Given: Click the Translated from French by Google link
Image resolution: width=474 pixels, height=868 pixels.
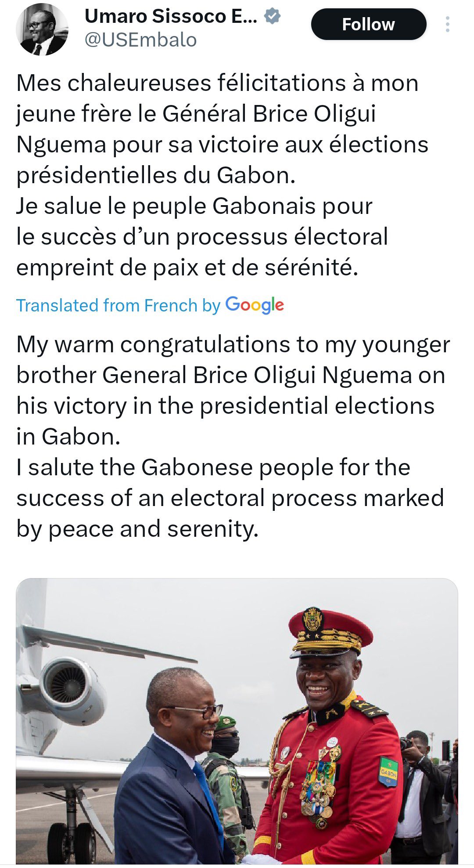Looking at the screenshot, I should 149,305.
